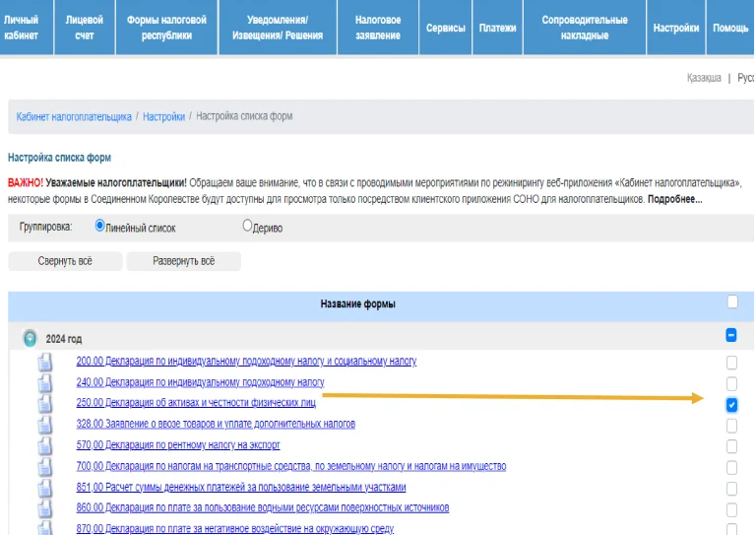Open form 328.00 Заявление о ввозе товаров

216,424
